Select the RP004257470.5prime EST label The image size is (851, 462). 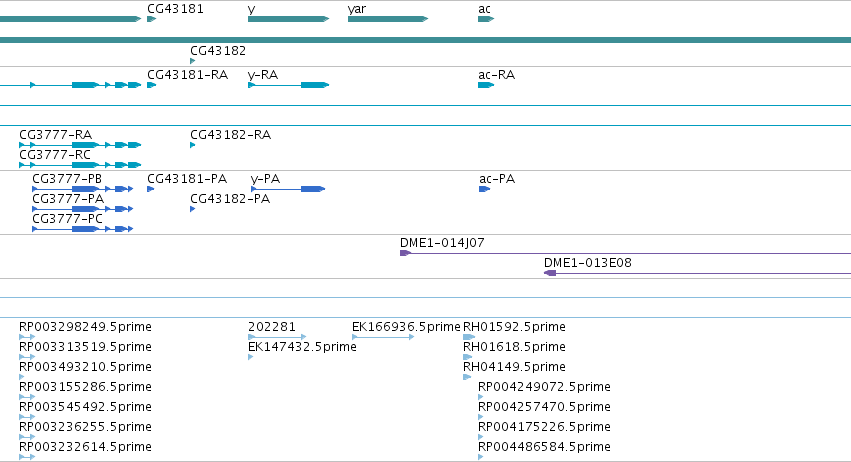coord(544,407)
